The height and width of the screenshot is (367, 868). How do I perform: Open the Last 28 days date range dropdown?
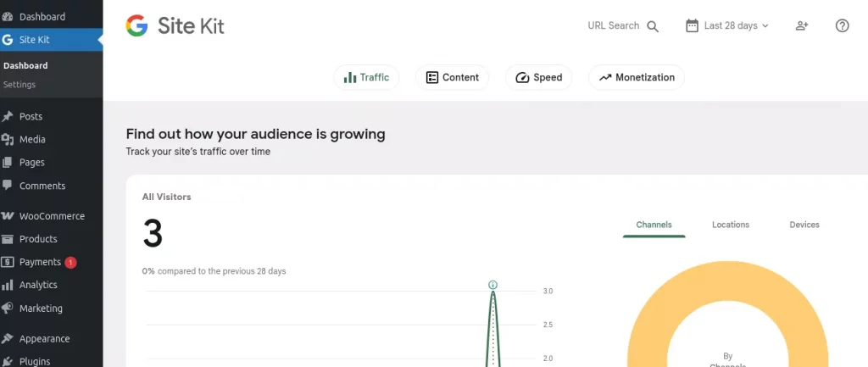coord(727,25)
